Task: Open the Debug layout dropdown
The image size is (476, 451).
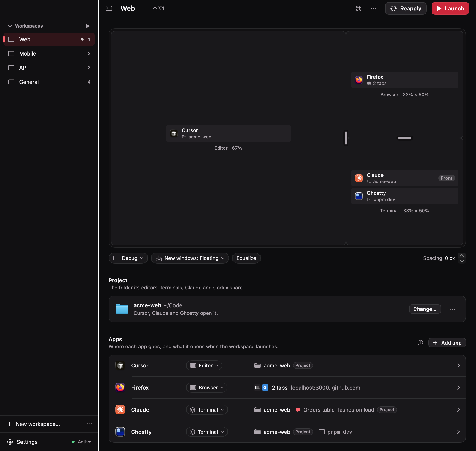Action: click(128, 258)
